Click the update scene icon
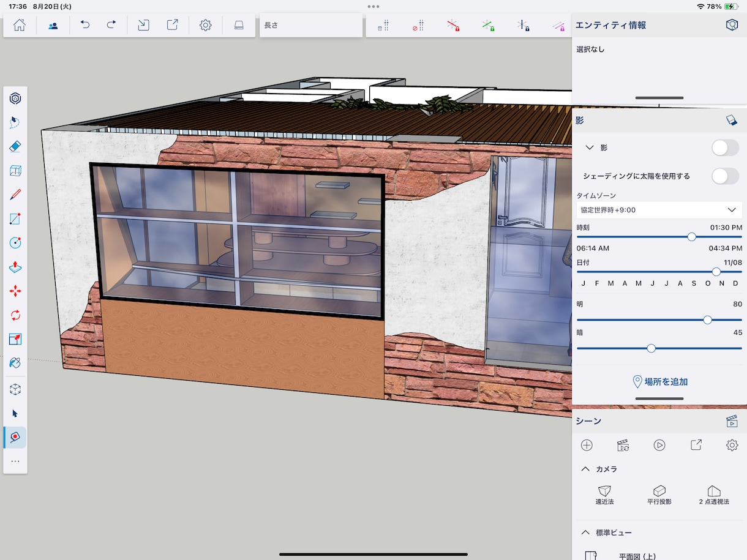The height and width of the screenshot is (560, 747). tap(623, 446)
